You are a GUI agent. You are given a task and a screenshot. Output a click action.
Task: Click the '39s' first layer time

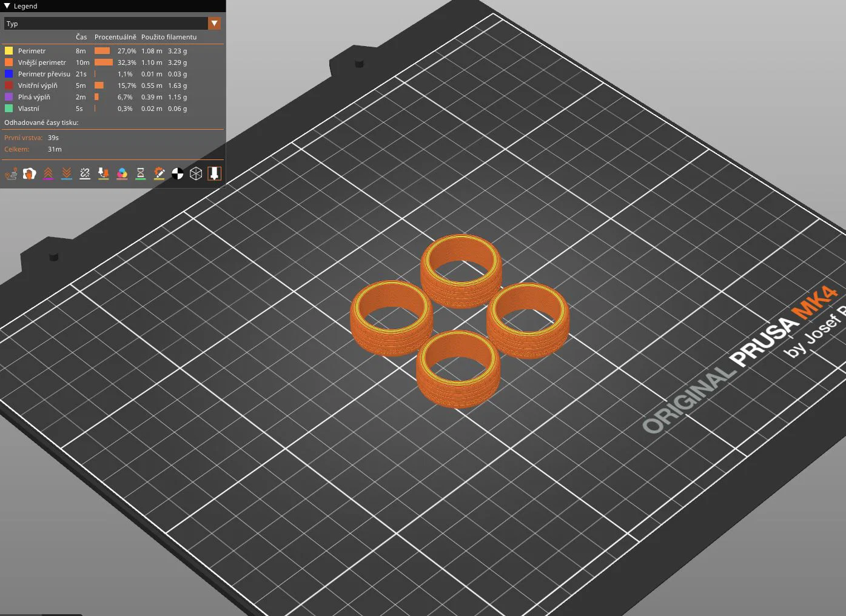(53, 138)
